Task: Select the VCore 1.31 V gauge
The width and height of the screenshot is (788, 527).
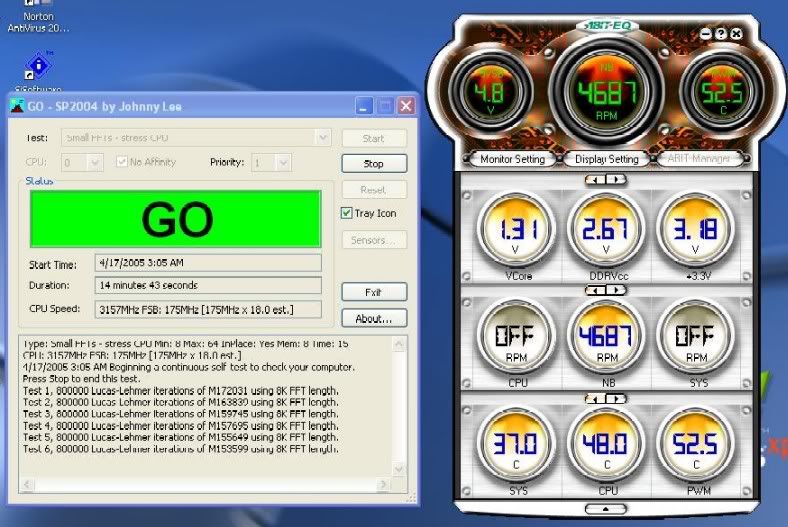Action: [516, 230]
